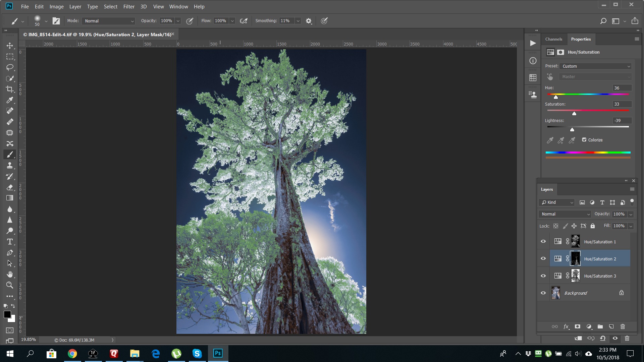This screenshot has height=362, width=644.
Task: Open the Layer menu
Action: coord(75,6)
